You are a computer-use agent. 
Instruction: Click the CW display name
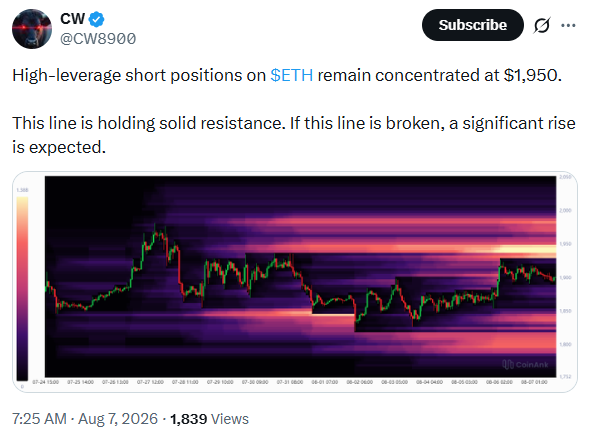pyautogui.click(x=72, y=19)
